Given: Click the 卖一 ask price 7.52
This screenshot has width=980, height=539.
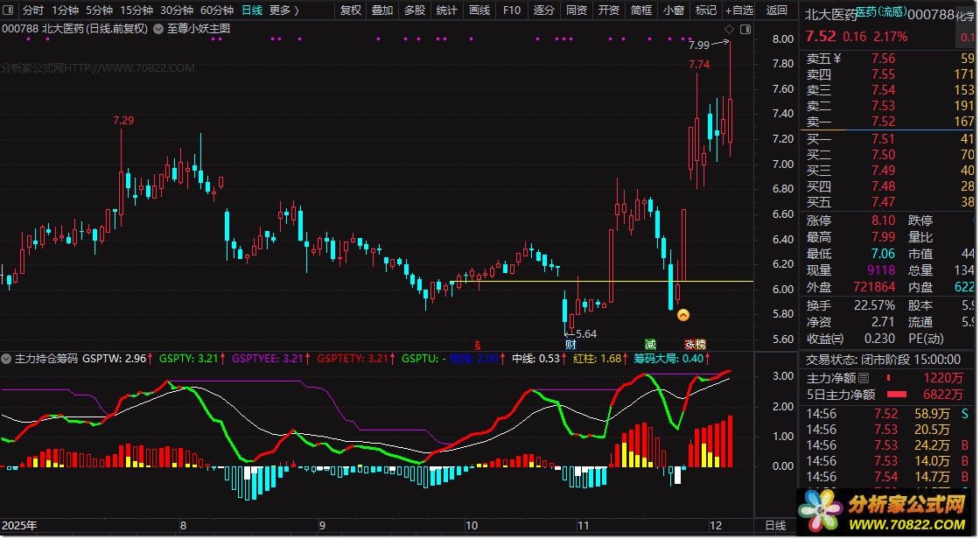Looking at the screenshot, I should (x=883, y=122).
